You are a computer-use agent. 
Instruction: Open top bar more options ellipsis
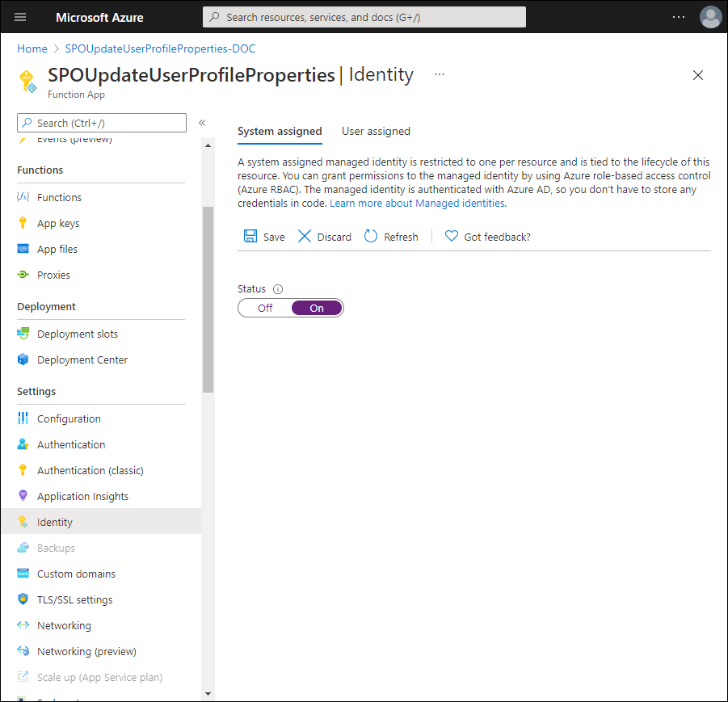pyautogui.click(x=679, y=17)
